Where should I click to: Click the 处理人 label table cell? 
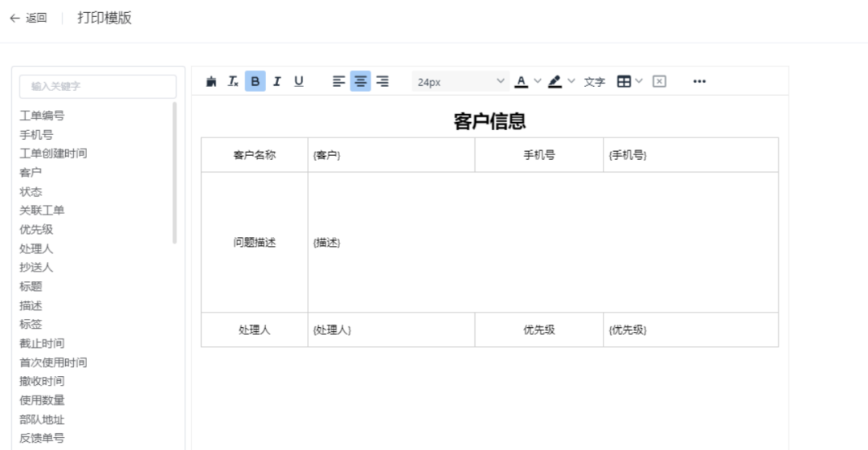[254, 330]
